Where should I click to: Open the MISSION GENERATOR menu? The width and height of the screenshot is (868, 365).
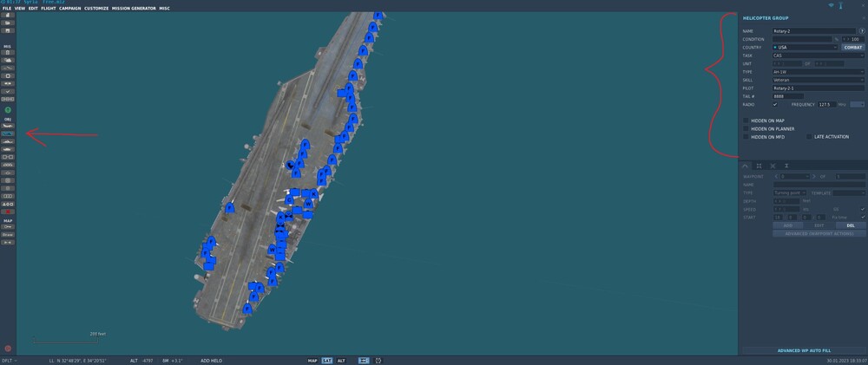134,9
